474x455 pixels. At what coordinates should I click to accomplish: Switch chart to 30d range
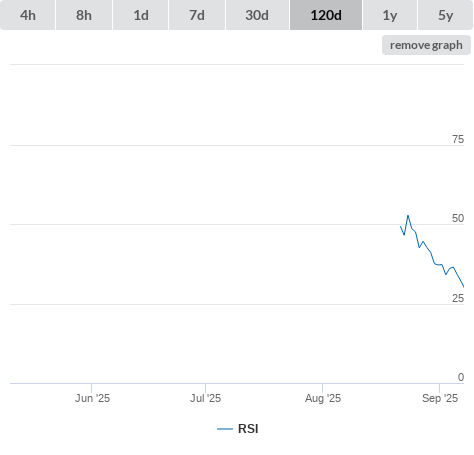pos(257,15)
